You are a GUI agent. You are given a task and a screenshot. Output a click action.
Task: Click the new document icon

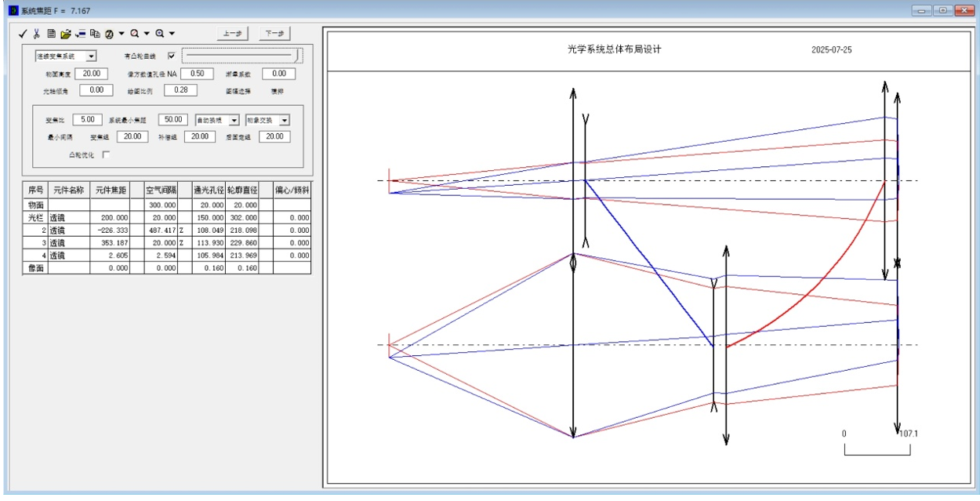click(51, 34)
